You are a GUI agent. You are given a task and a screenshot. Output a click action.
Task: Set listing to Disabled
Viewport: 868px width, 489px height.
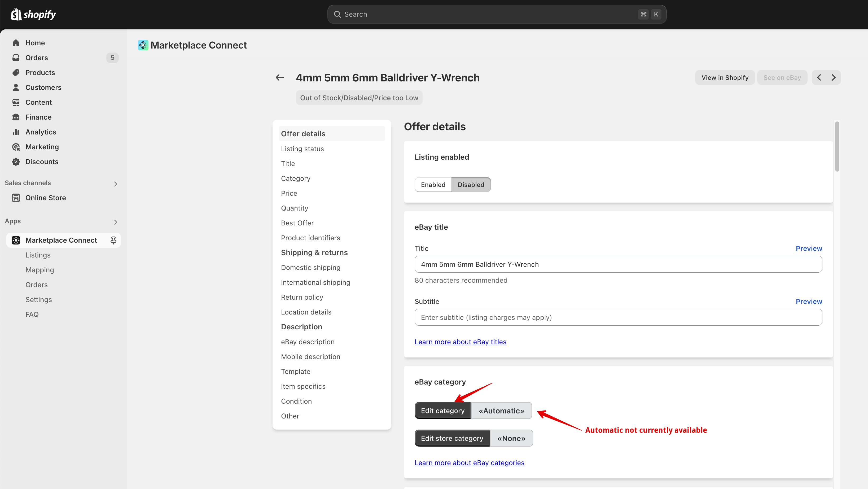point(471,184)
